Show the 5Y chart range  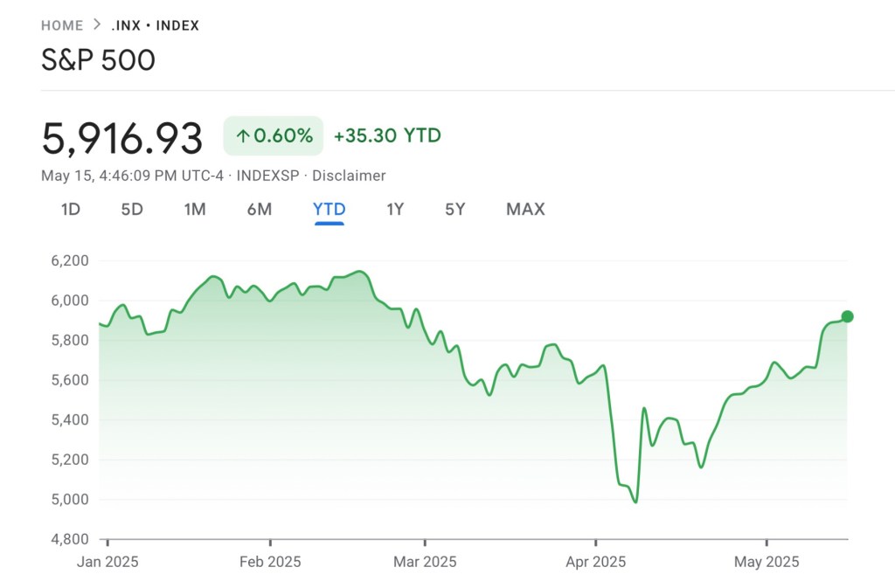pos(455,209)
